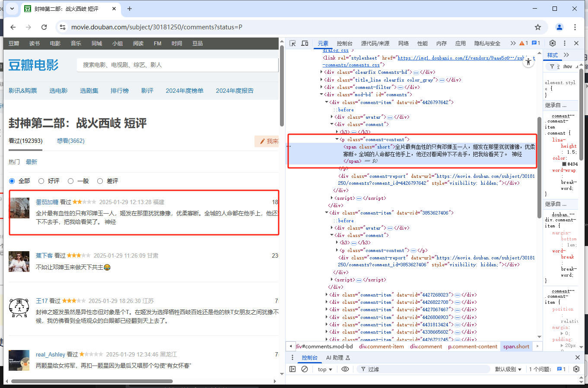This screenshot has width=588, height=388.
Task: Expand comment-item data-cid 4427268023 node
Action: [327, 295]
